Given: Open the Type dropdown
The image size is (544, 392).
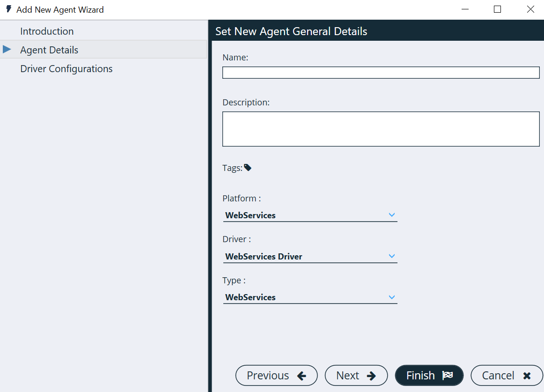Looking at the screenshot, I should (310, 297).
